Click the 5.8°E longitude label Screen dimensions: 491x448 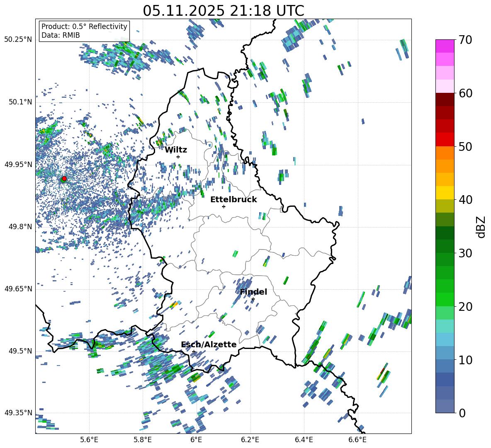(143, 440)
